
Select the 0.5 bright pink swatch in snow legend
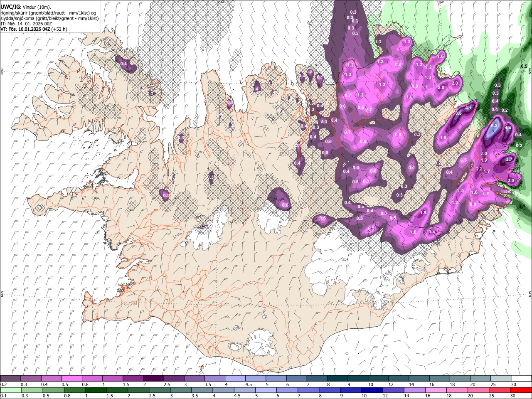coord(72,378)
